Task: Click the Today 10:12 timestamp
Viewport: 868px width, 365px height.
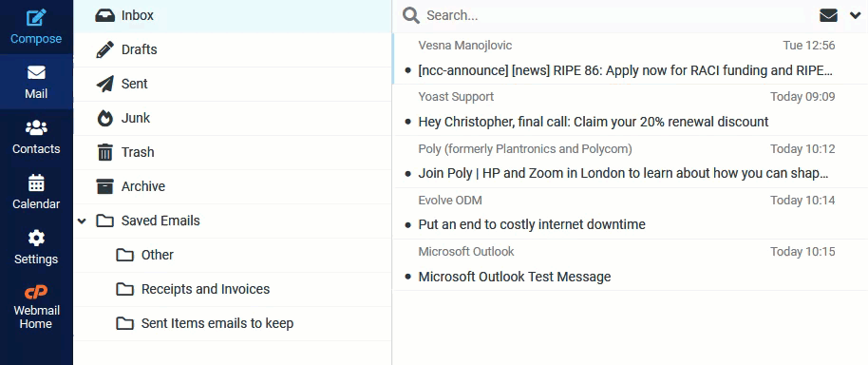Action: pos(802,148)
